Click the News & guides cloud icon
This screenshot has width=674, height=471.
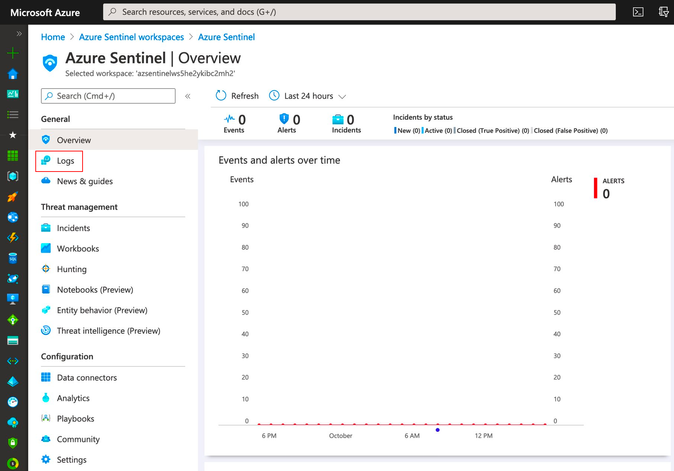pos(46,180)
